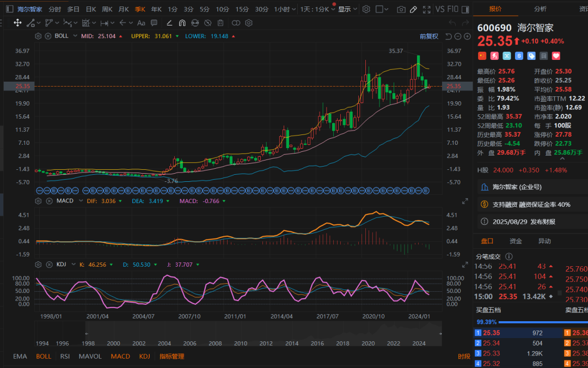
Task: Open the KDJ indicator dropdown
Action: point(73,265)
